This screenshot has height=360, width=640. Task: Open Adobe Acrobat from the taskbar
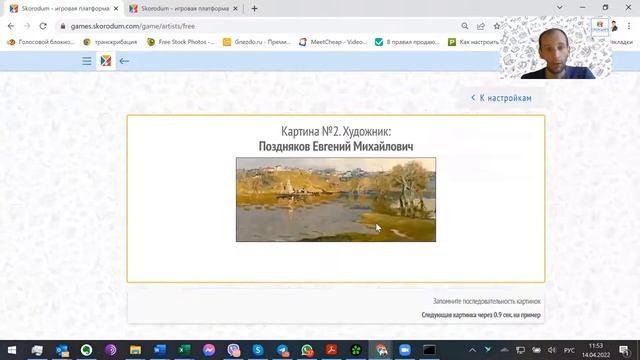(331, 350)
